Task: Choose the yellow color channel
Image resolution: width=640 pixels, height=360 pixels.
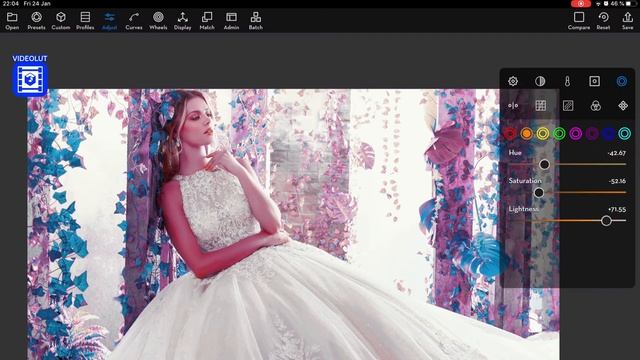Action: pyautogui.click(x=543, y=133)
